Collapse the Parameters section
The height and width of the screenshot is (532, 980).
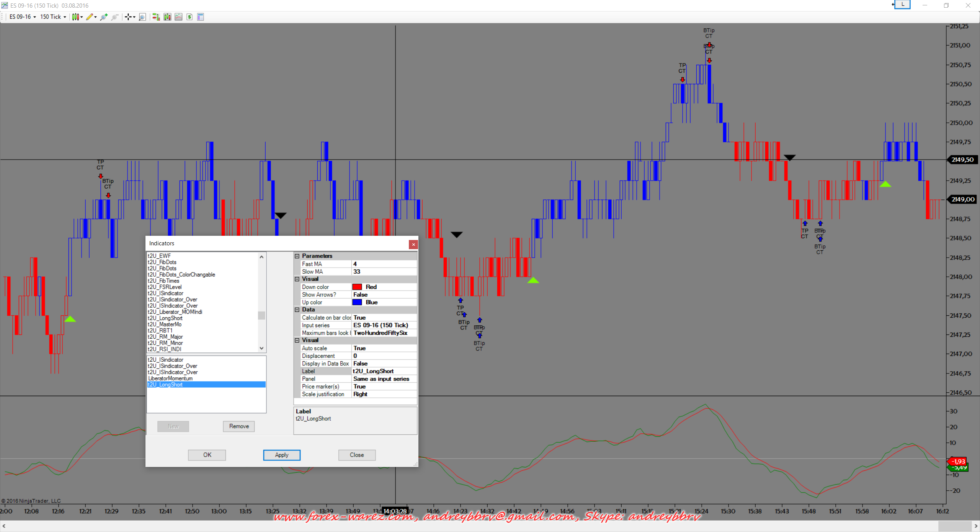click(x=297, y=256)
